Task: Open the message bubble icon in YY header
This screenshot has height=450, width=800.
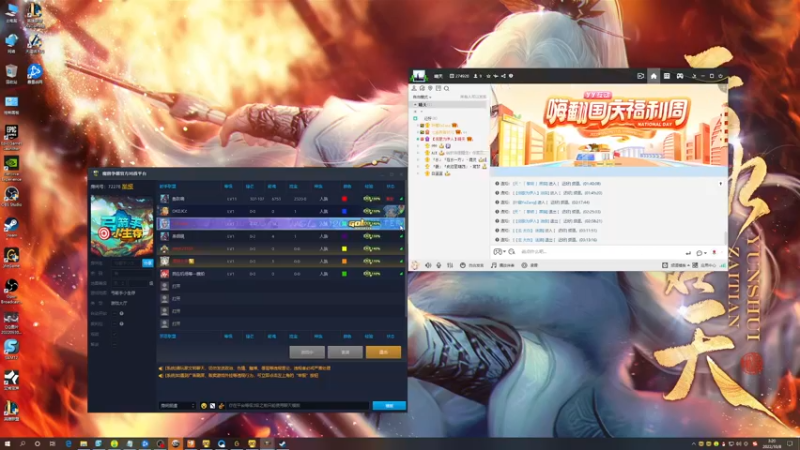Action: [x=511, y=76]
